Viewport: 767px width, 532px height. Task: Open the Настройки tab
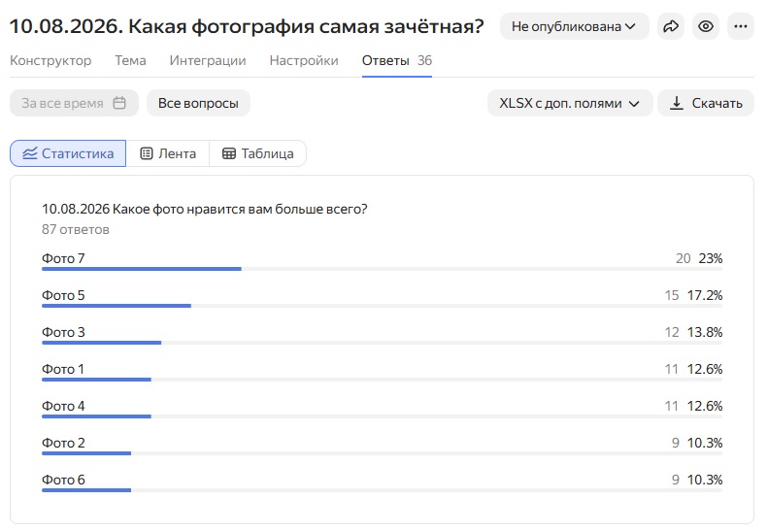[x=304, y=60]
